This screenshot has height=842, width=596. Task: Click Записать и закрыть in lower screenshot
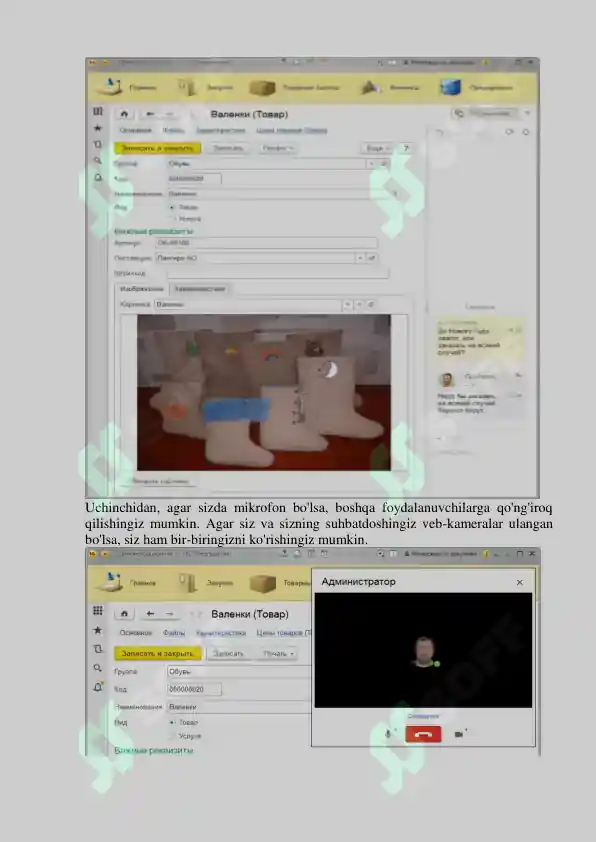pyautogui.click(x=157, y=654)
